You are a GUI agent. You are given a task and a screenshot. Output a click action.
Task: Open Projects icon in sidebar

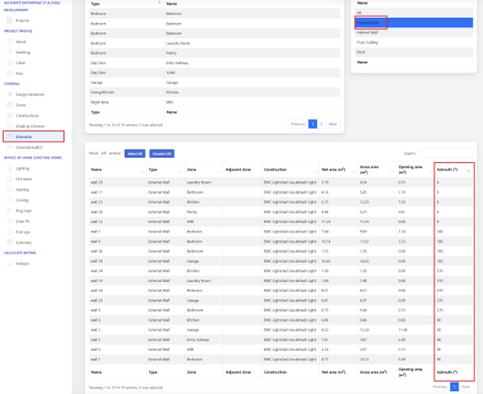coord(10,20)
